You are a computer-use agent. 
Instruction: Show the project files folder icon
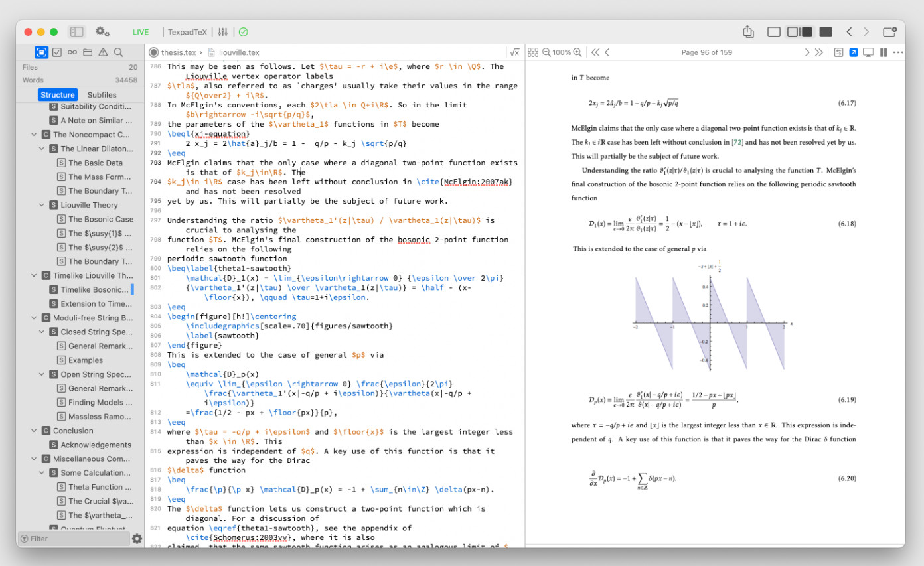coord(88,52)
